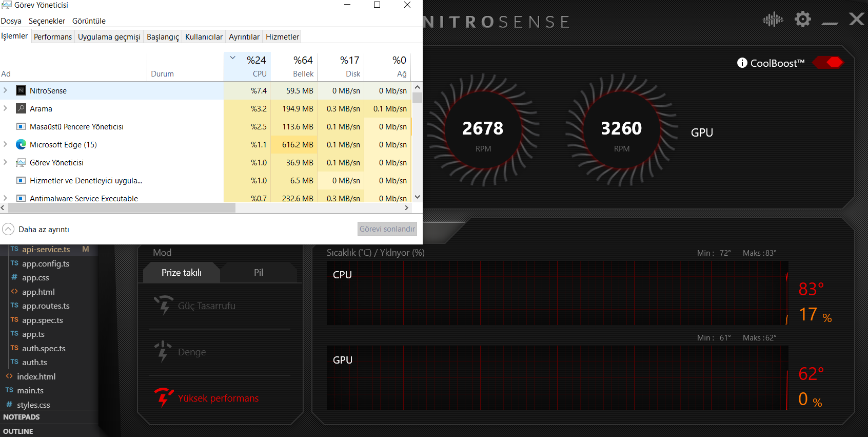Screen dimensions: 868x437
Task: Click Hizmetler ve Denetleyici process icon
Action: click(x=21, y=180)
